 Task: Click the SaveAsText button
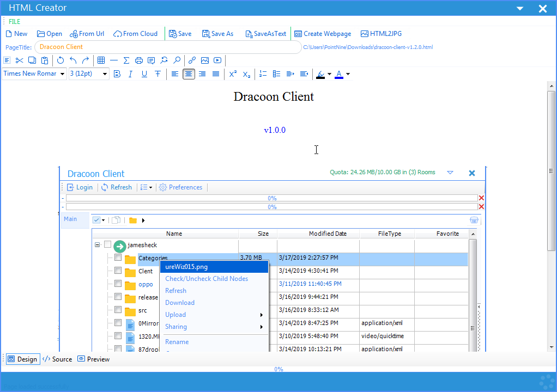point(266,34)
